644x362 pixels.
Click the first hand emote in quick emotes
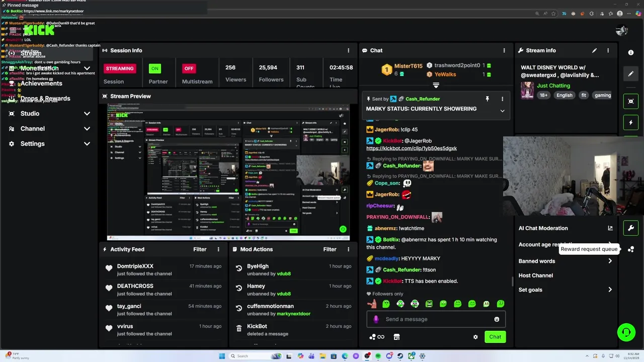[372, 304]
